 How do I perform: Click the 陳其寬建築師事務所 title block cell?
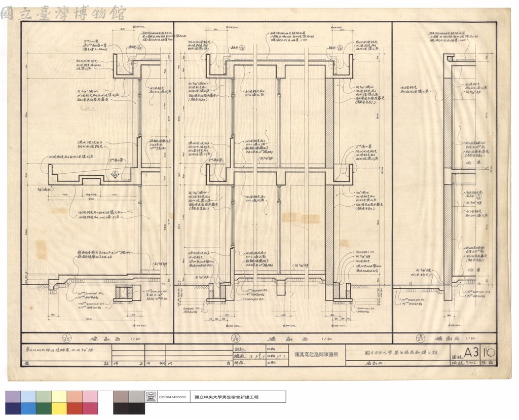coord(316,354)
